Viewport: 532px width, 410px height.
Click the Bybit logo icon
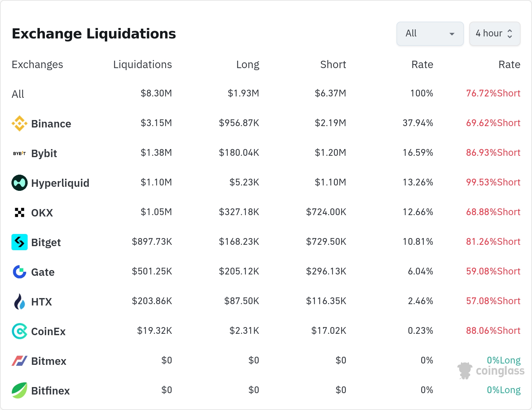(x=20, y=153)
